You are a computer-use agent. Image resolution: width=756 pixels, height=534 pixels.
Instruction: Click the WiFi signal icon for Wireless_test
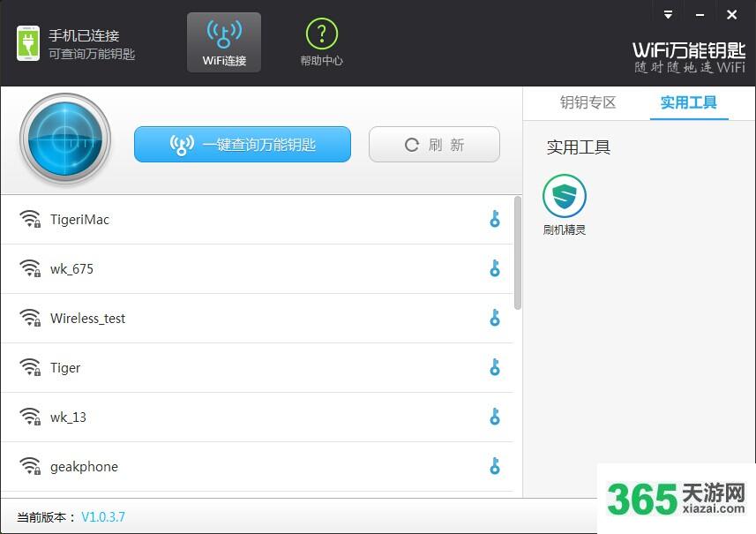click(30, 318)
